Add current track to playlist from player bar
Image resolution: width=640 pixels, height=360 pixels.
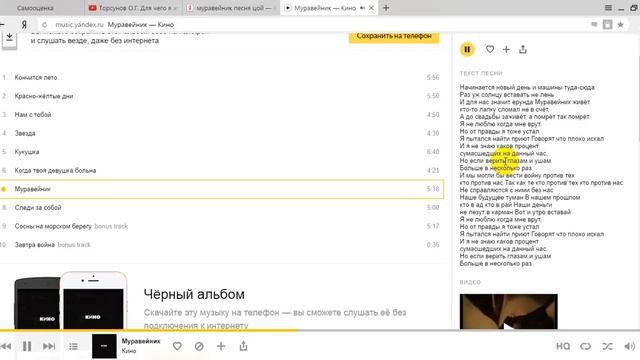tap(221, 346)
